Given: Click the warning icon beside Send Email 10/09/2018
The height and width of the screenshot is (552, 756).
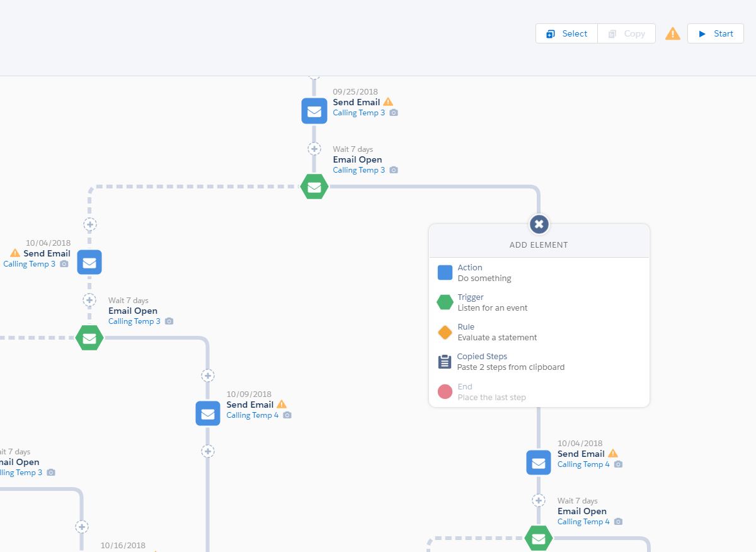Looking at the screenshot, I should [281, 404].
